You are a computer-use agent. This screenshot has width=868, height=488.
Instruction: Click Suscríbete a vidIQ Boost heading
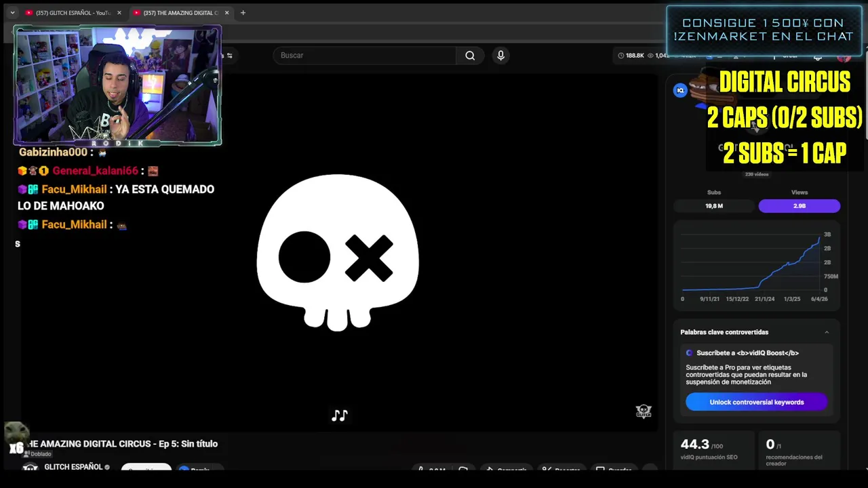tap(747, 353)
